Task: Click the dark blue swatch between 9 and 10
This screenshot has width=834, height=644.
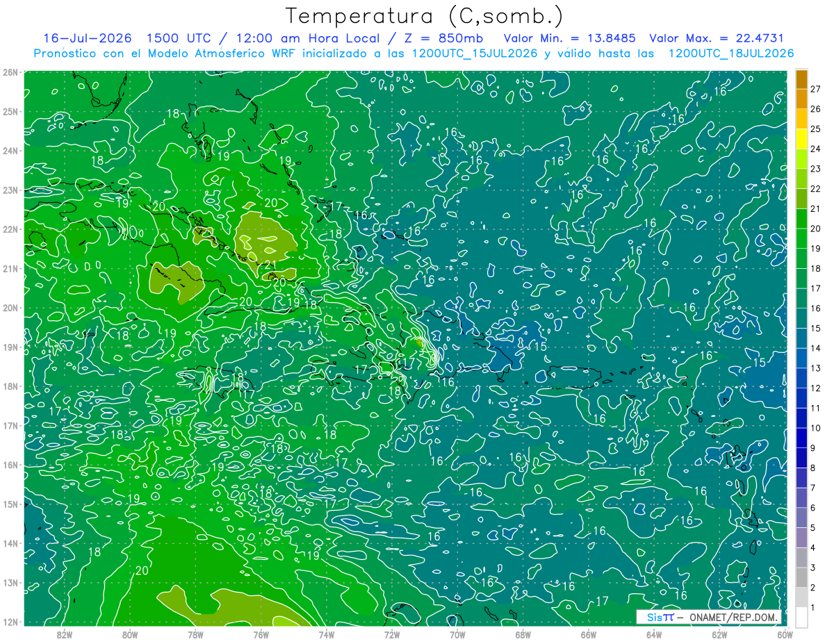Action: (x=801, y=438)
